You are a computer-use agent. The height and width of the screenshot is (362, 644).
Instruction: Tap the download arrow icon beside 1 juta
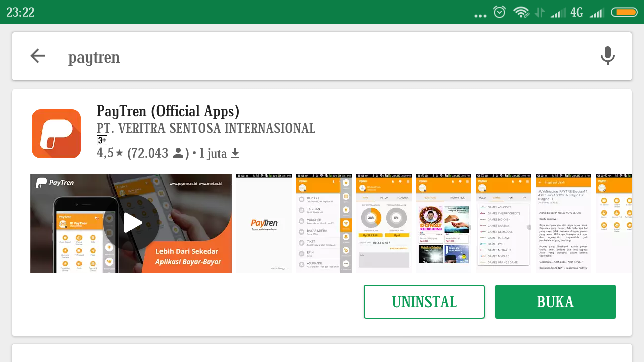pyautogui.click(x=235, y=153)
